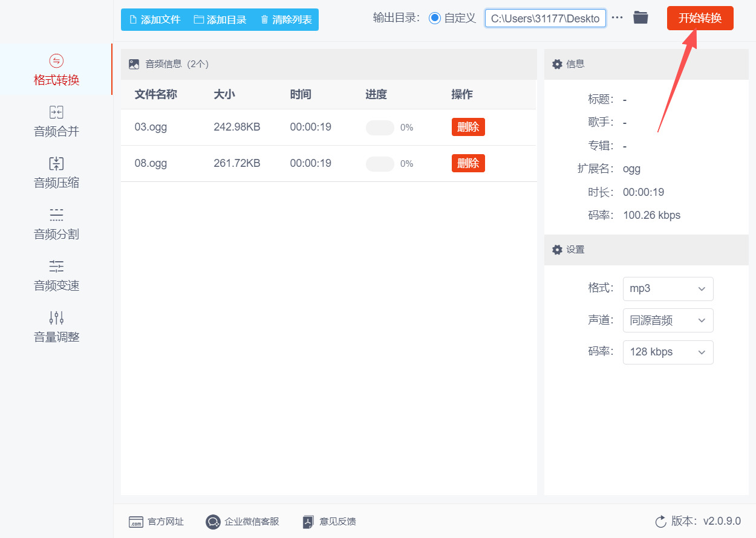This screenshot has width=756, height=538.
Task: Open 音量调整 volume adjustment
Action: click(x=56, y=326)
